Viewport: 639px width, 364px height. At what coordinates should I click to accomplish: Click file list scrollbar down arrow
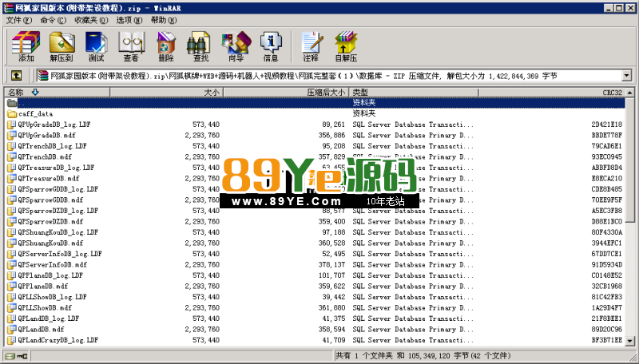click(x=630, y=341)
